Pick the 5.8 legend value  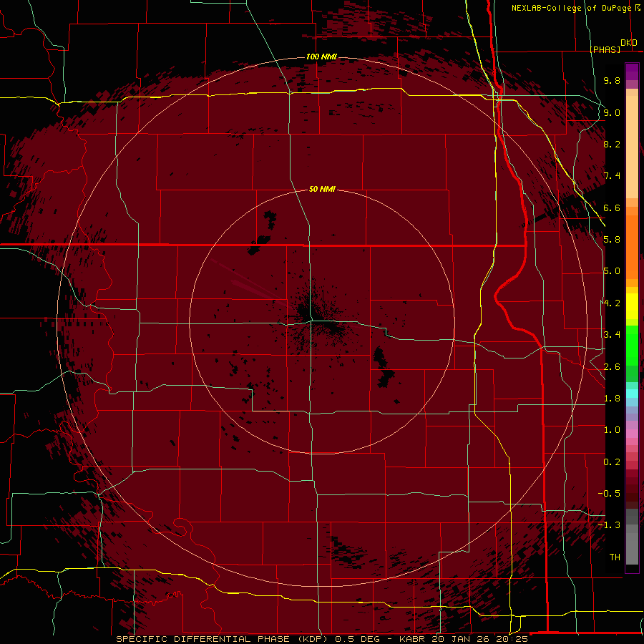coord(612,240)
